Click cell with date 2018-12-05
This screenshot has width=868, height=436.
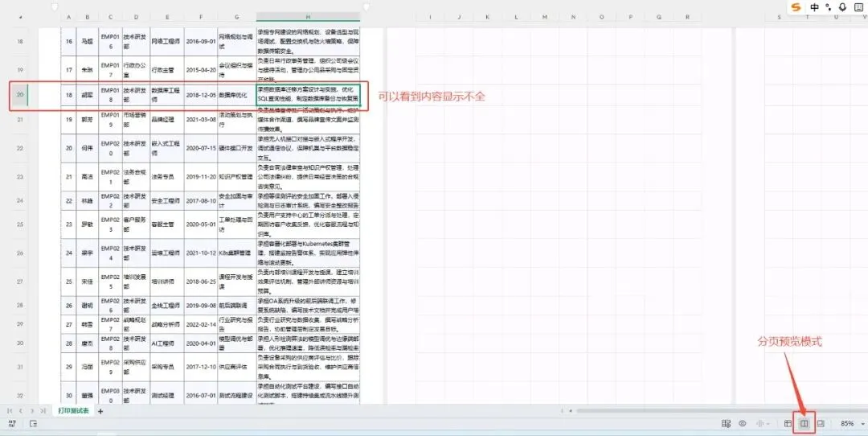click(x=201, y=95)
